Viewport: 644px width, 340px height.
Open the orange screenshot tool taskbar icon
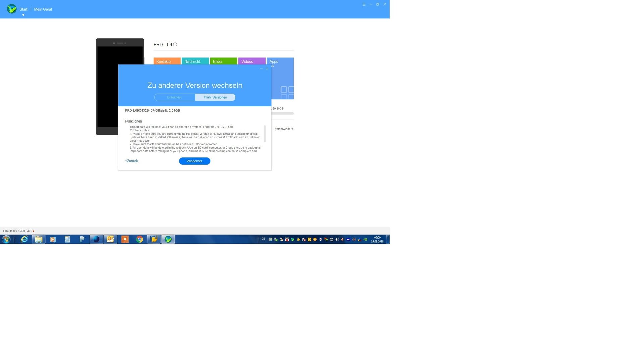(x=125, y=239)
